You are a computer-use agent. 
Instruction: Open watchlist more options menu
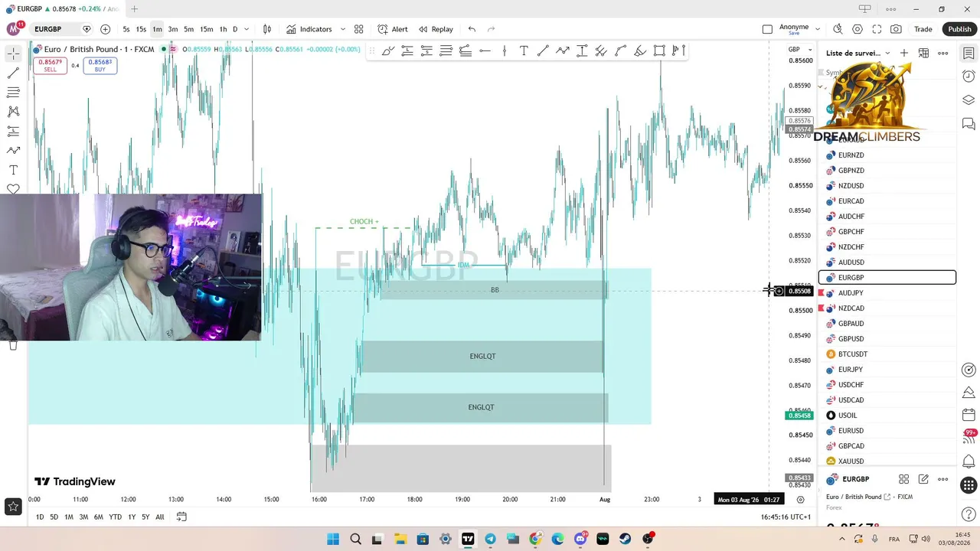(x=943, y=53)
